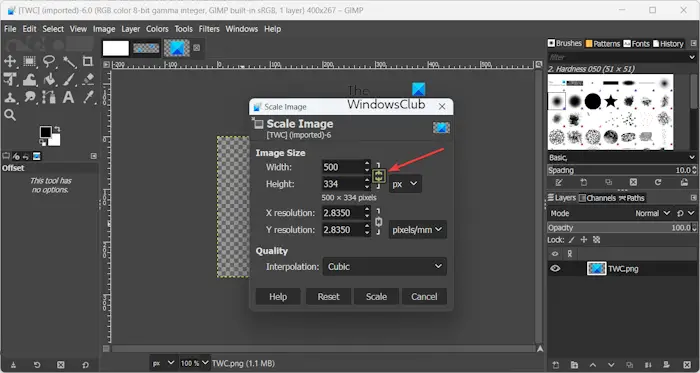Hide the TWC.png layer with eye icon
The image size is (700, 373).
pos(555,268)
